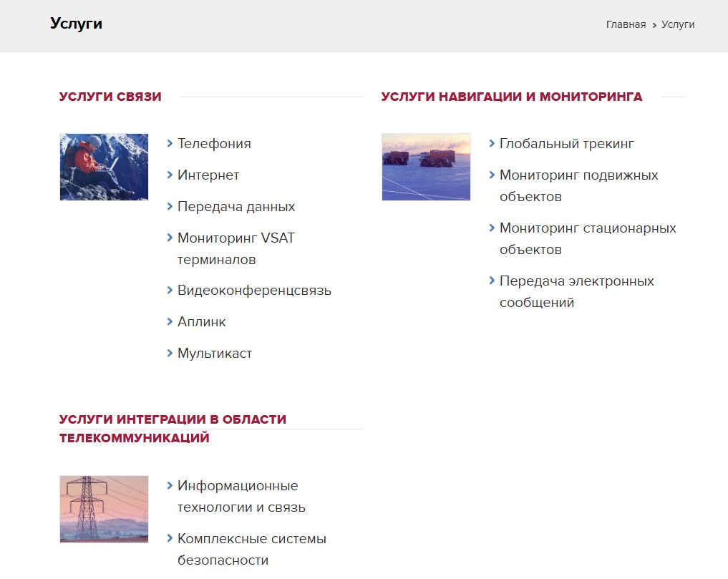
Task: Click the Видеоконференцсвязь link
Action: 254,291
